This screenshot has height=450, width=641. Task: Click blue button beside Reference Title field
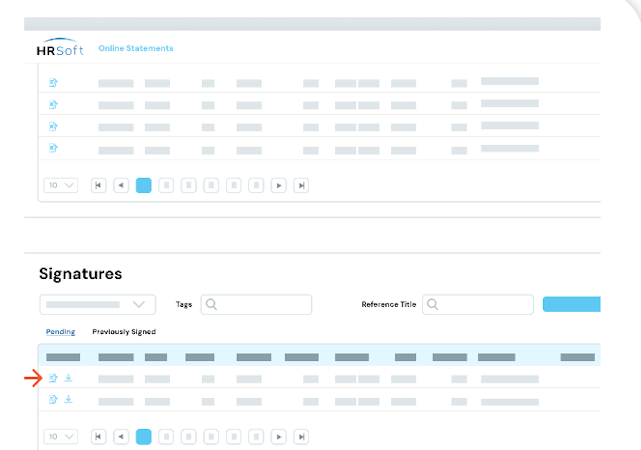572,304
